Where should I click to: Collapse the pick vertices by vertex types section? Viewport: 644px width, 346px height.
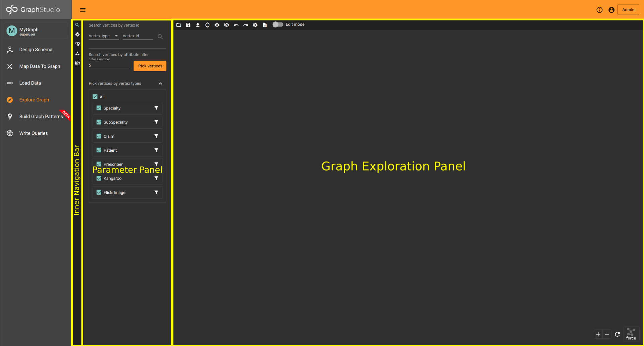point(160,83)
